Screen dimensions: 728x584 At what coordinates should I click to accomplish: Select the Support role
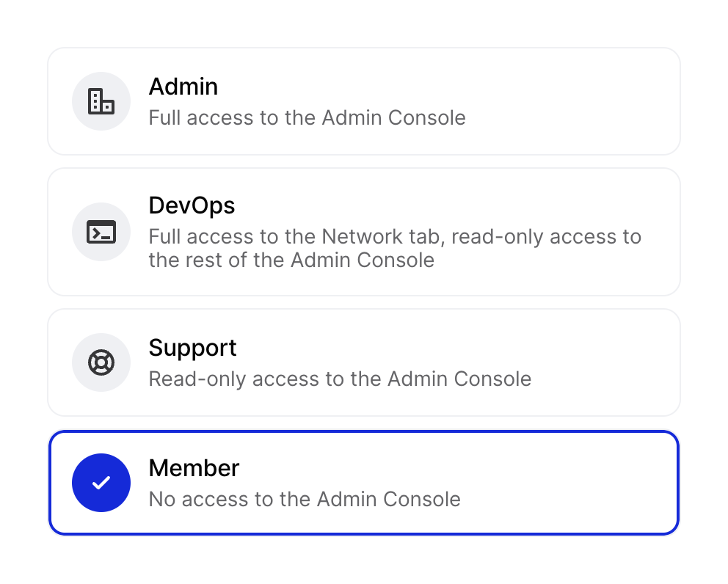[364, 362]
